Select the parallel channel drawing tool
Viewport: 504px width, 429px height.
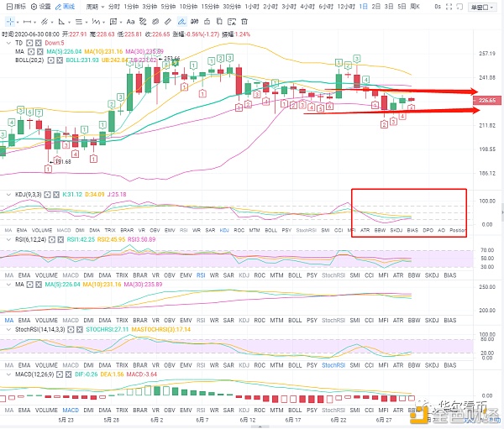(x=45, y=22)
